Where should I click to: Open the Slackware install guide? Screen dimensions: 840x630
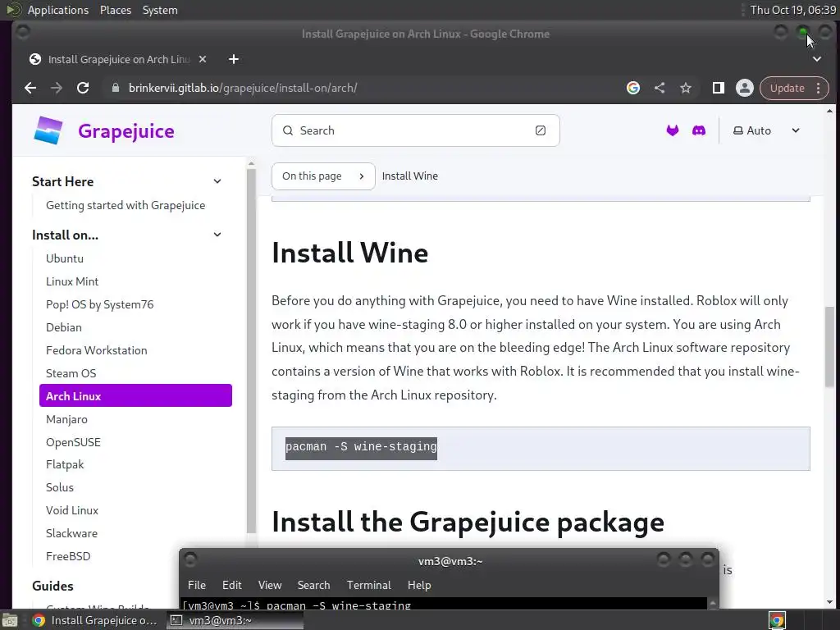coord(72,533)
